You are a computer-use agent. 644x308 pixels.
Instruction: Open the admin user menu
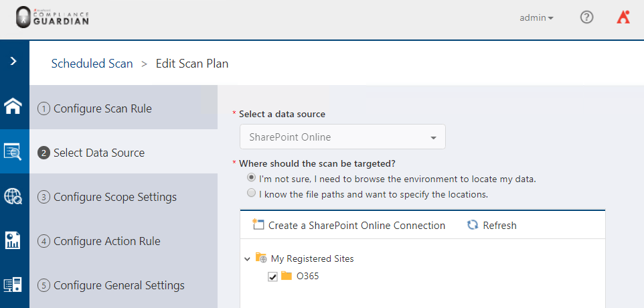[536, 17]
